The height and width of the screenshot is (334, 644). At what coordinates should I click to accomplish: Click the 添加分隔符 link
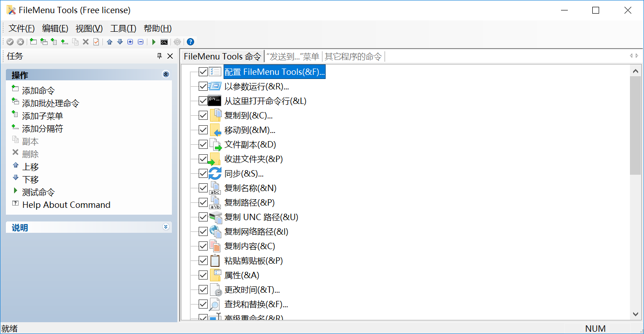pyautogui.click(x=43, y=129)
